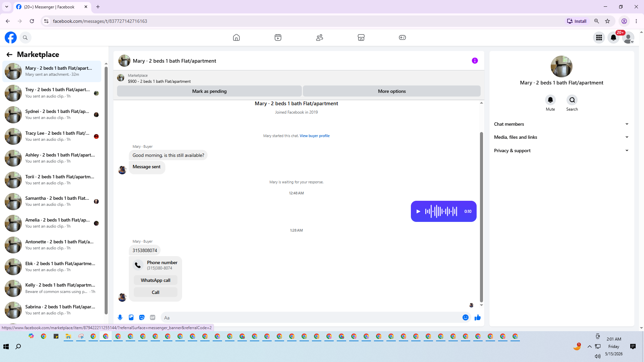Viewport: 644px width, 362px height.
Task: Open Windows taskbar search
Action: tap(18, 347)
